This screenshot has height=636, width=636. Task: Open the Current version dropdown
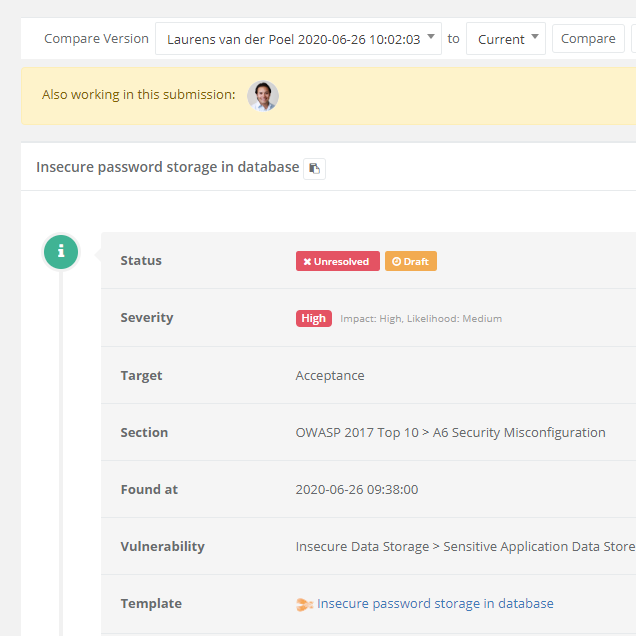click(505, 39)
